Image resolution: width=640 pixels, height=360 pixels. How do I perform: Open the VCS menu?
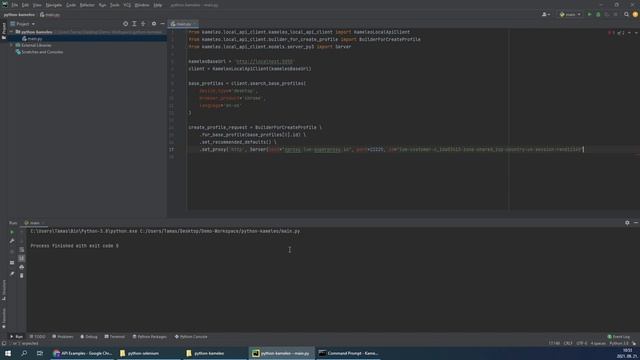tap(127, 5)
